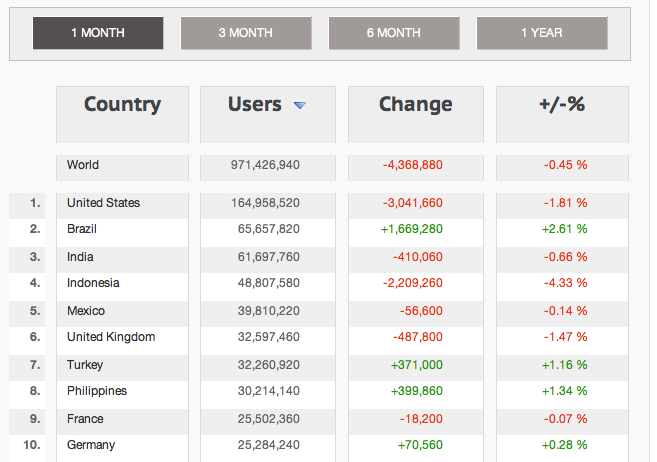Click the World row label
Viewport: 657px width, 462px height.
click(83, 165)
